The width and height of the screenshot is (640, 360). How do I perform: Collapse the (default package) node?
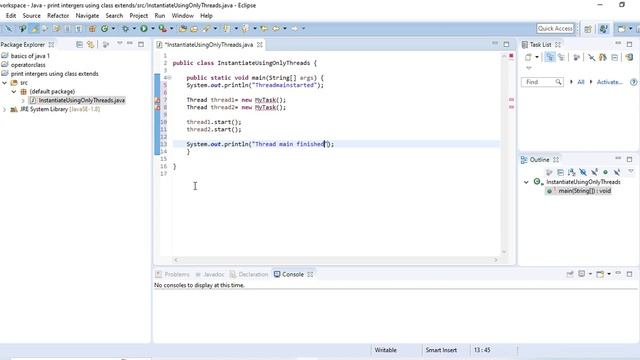click(14, 91)
